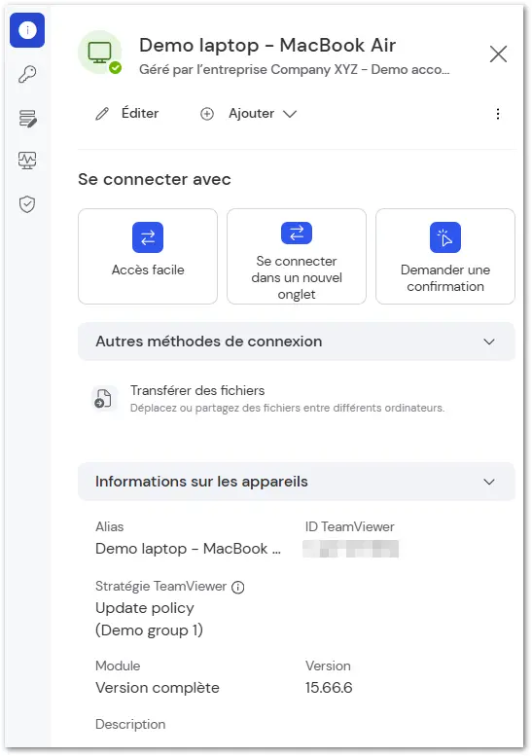Open the monitoring pulse sidebar icon
Screen dimensions: 532x756
tap(27, 161)
